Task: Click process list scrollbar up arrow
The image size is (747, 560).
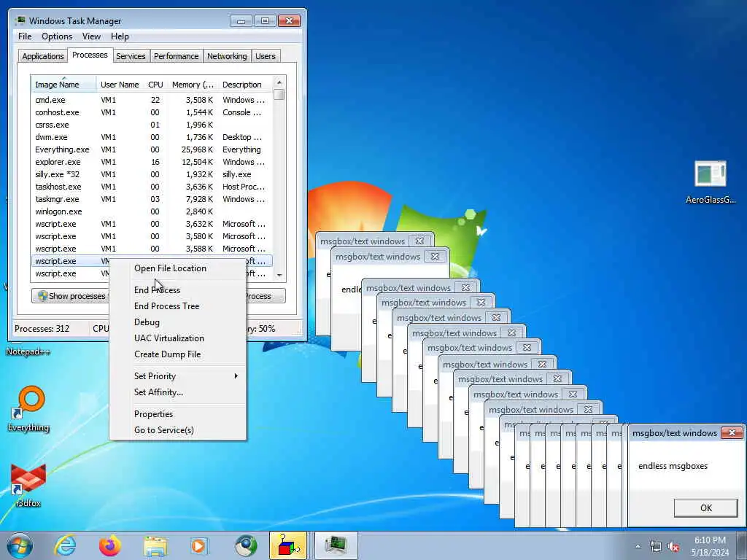Action: point(279,82)
